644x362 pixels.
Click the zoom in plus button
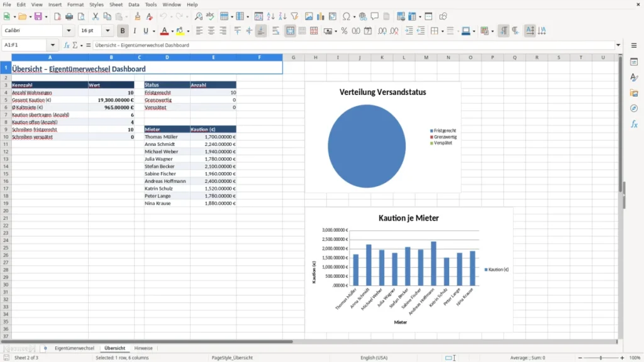pyautogui.click(x=622, y=358)
